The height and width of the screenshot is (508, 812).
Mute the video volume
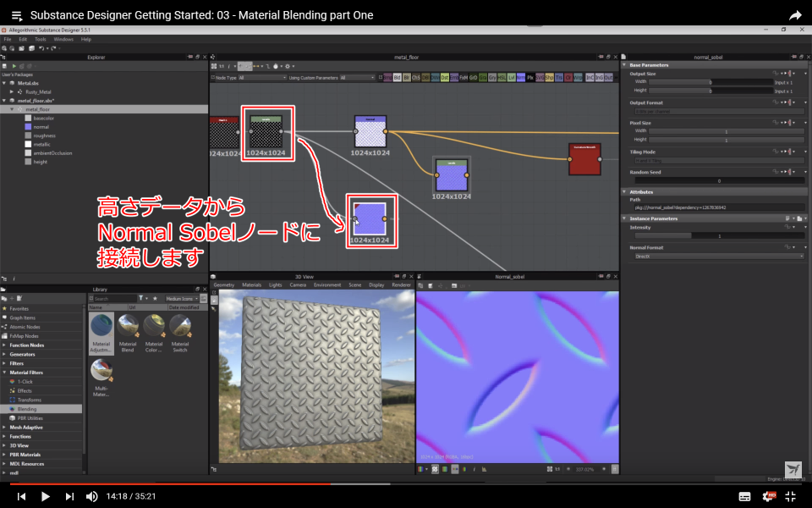(x=91, y=496)
